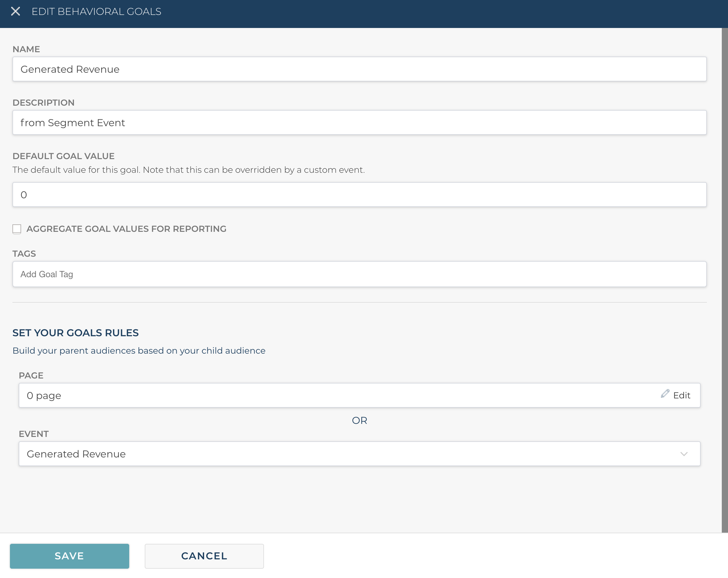Click the vertical scrollbar on the right
The width and height of the screenshot is (728, 578).
[x=725, y=280]
